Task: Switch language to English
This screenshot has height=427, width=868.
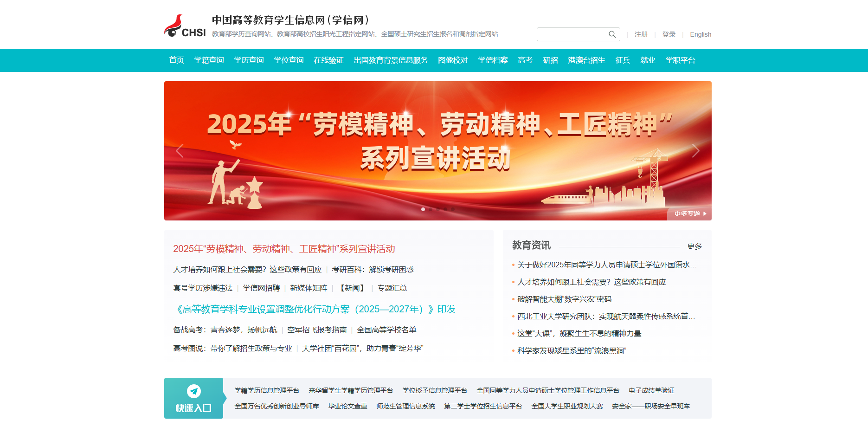Action: point(700,34)
